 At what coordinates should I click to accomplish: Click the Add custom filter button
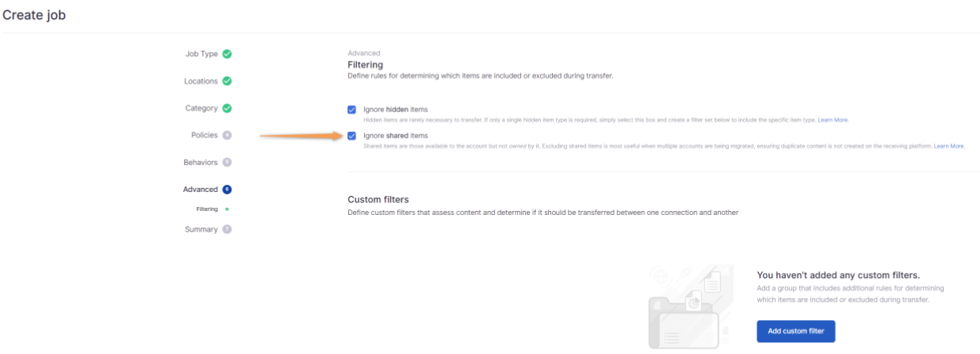795,331
